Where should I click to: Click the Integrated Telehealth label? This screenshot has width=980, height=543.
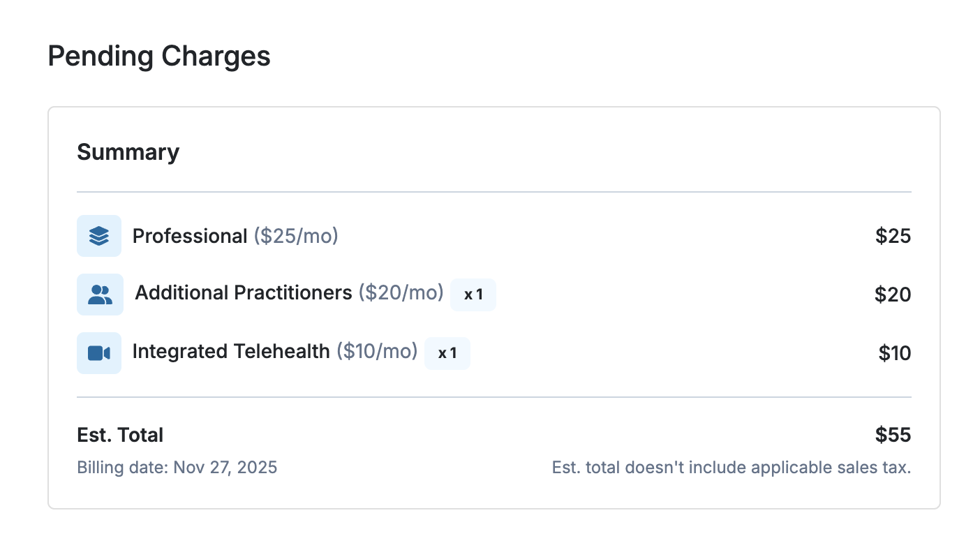(231, 351)
